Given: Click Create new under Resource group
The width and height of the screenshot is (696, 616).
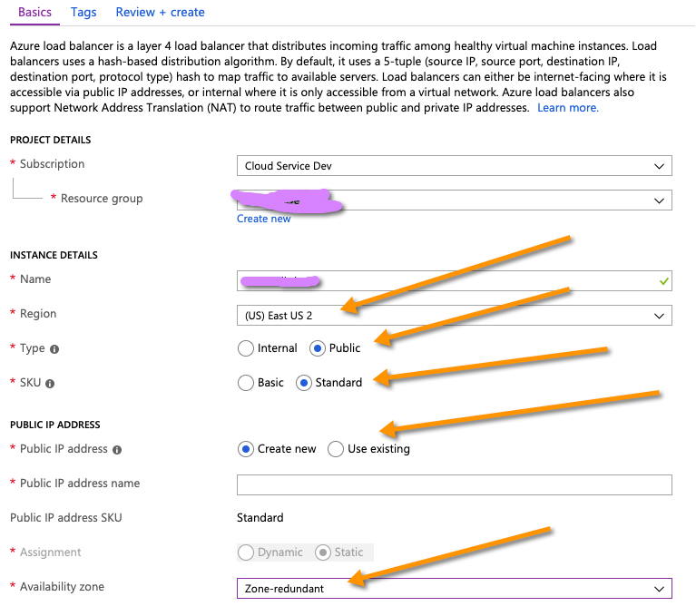Looking at the screenshot, I should click(x=264, y=219).
